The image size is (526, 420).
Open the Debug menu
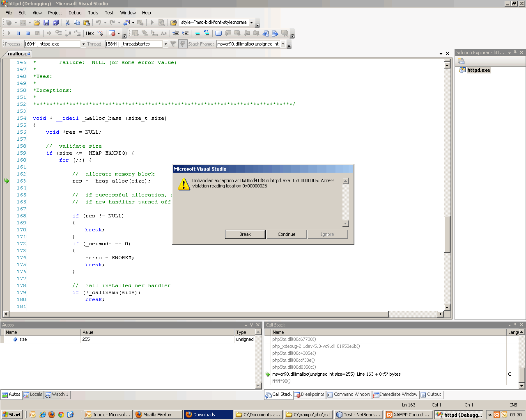(x=75, y=13)
